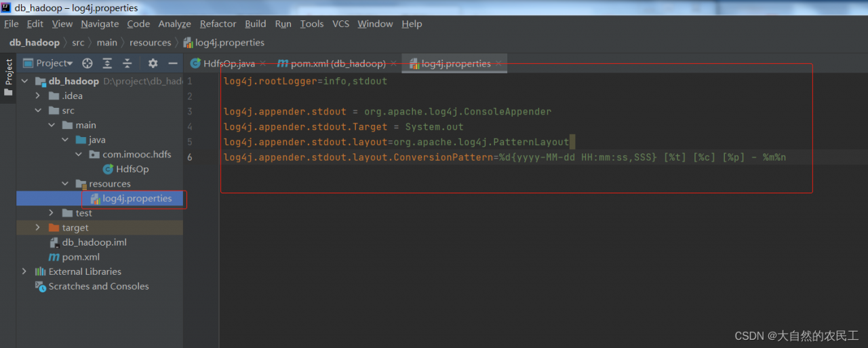Screen dimensions: 868x348
Task: Expand the target folder arrow
Action: point(39,228)
